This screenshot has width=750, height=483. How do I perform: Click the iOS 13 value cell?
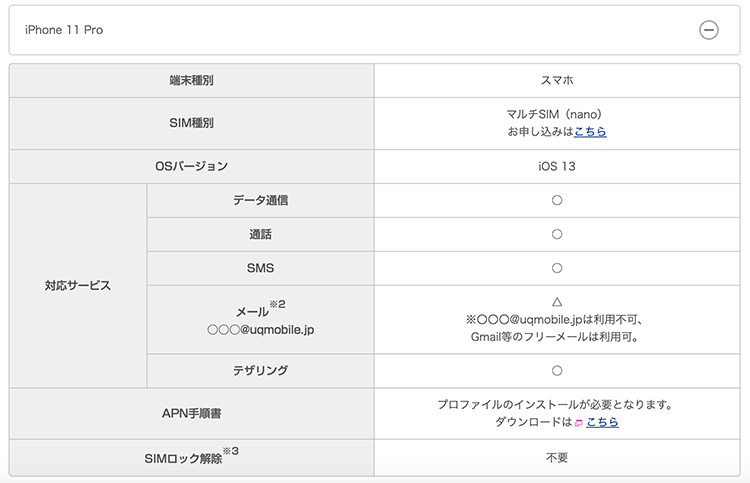pos(557,166)
